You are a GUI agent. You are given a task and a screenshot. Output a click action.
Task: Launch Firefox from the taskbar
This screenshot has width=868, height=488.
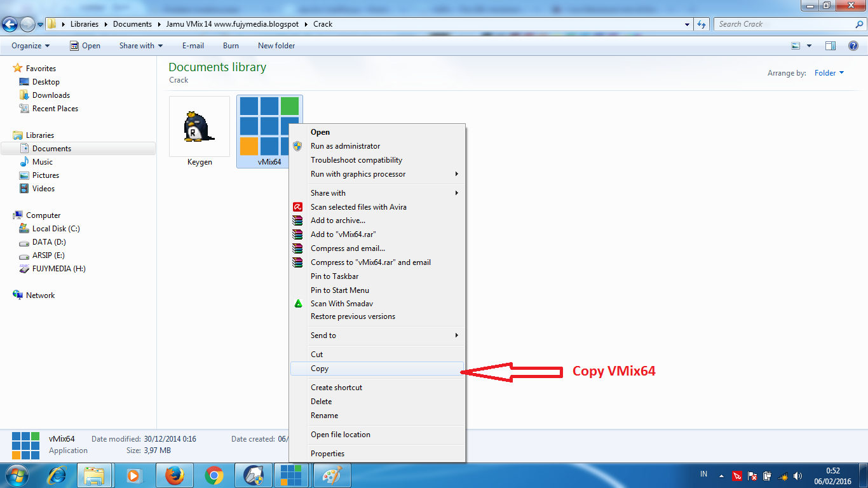coord(174,475)
